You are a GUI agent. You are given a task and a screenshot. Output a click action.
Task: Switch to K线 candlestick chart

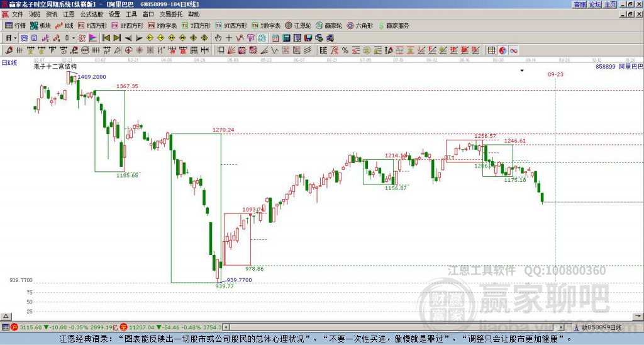click(65, 25)
